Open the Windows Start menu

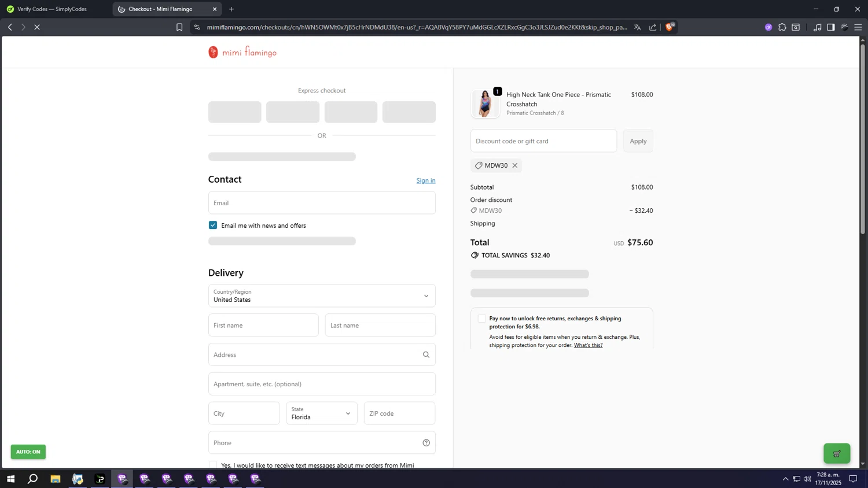click(10, 479)
